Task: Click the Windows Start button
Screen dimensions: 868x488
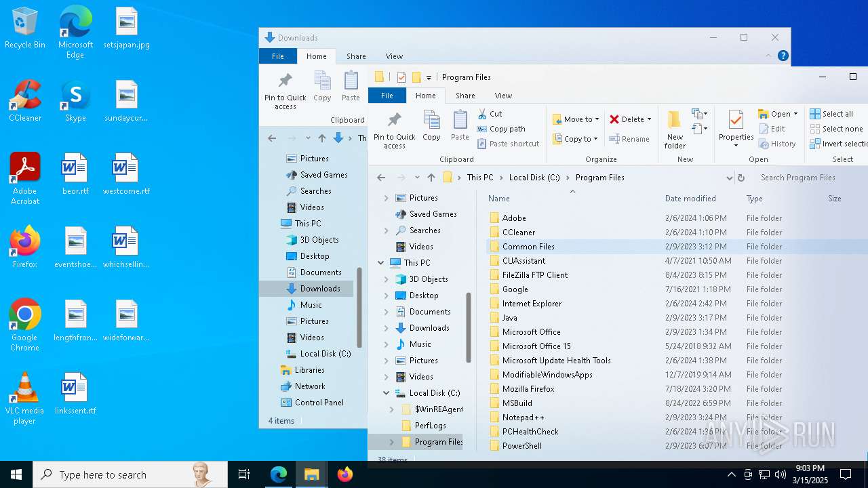Action: pyautogui.click(x=16, y=474)
